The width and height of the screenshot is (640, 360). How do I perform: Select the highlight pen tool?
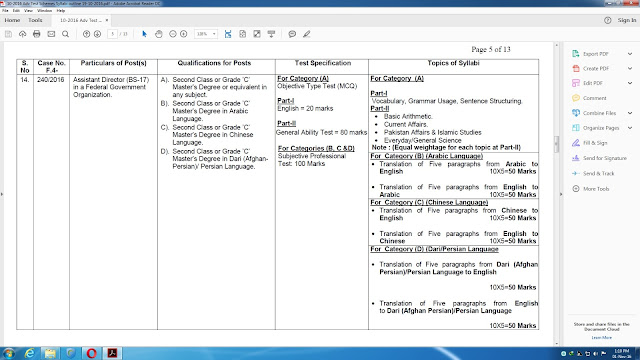pyautogui.click(x=307, y=34)
